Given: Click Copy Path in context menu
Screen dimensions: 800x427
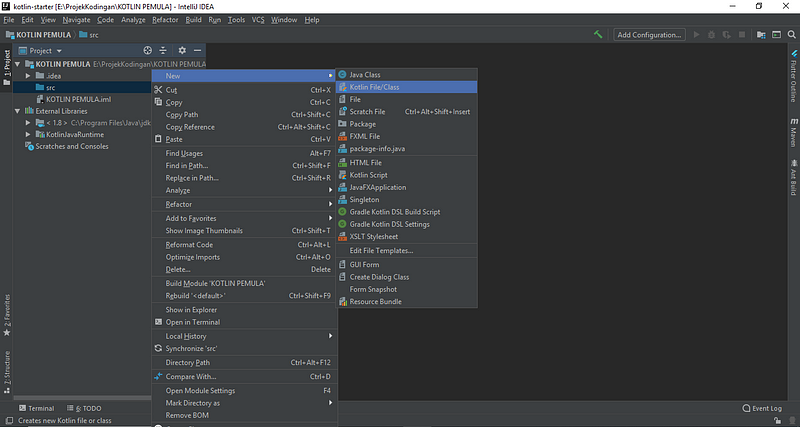Looking at the screenshot, I should click(x=243, y=115).
